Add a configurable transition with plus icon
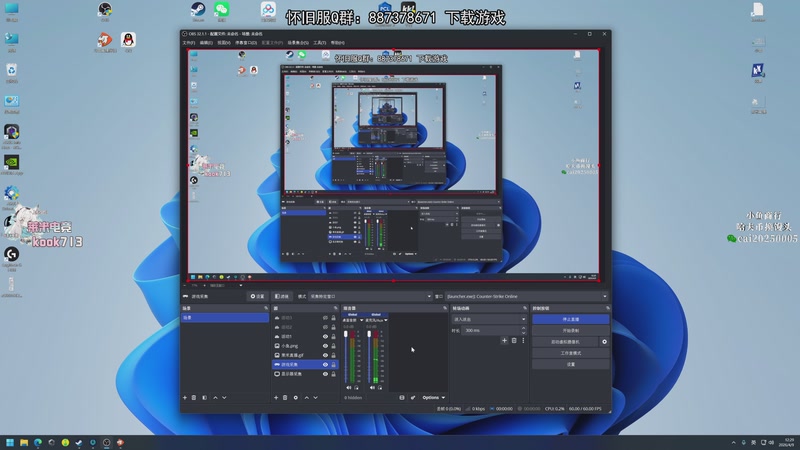This screenshot has width=800, height=450. pos(504,340)
